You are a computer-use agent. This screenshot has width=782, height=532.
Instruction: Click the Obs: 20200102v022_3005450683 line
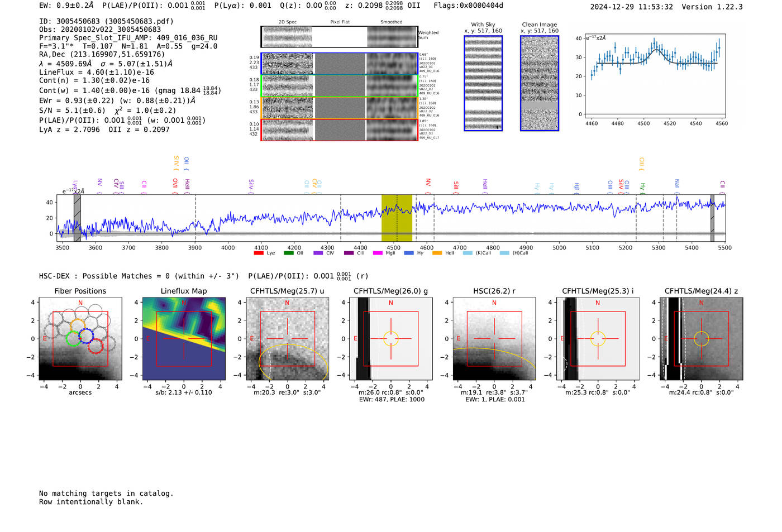point(100,30)
